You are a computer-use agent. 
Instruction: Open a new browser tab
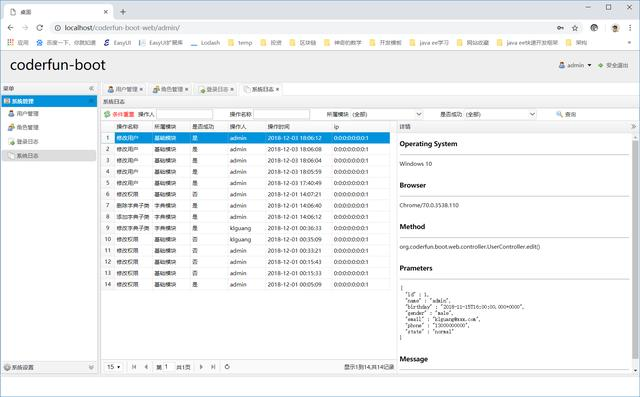[x=123, y=12]
